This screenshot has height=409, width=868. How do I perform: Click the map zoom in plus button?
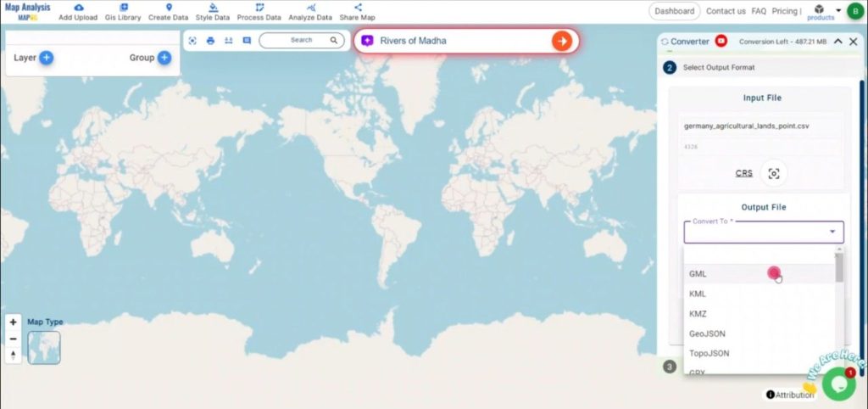(13, 322)
